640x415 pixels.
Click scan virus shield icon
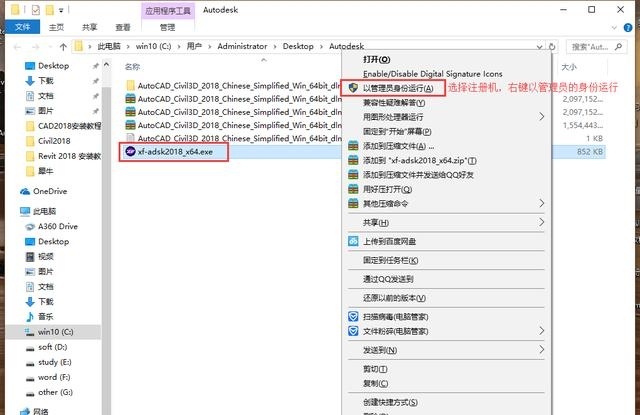tap(353, 316)
